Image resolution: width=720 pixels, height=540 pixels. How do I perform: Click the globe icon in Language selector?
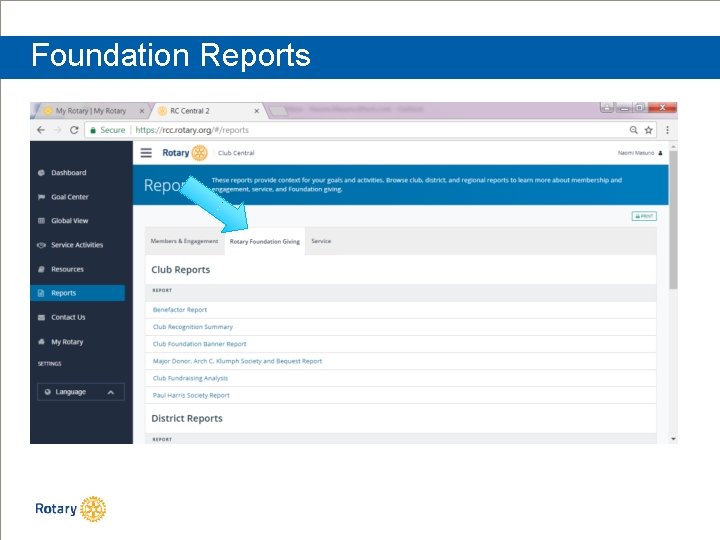47,392
